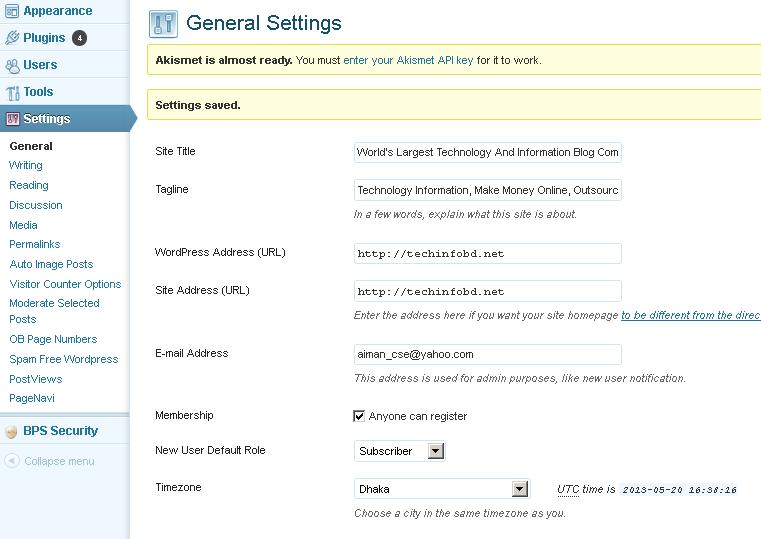This screenshot has height=539, width=761.
Task: Go to Discussion settings
Action: click(x=36, y=205)
